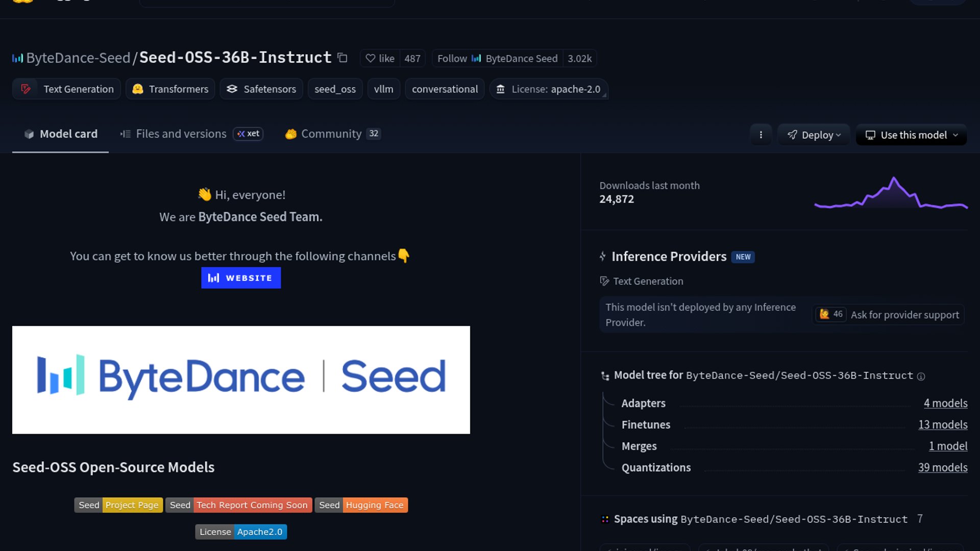This screenshot has width=980, height=551.
Task: Click the Text Generation tag icon
Action: pyautogui.click(x=26, y=89)
